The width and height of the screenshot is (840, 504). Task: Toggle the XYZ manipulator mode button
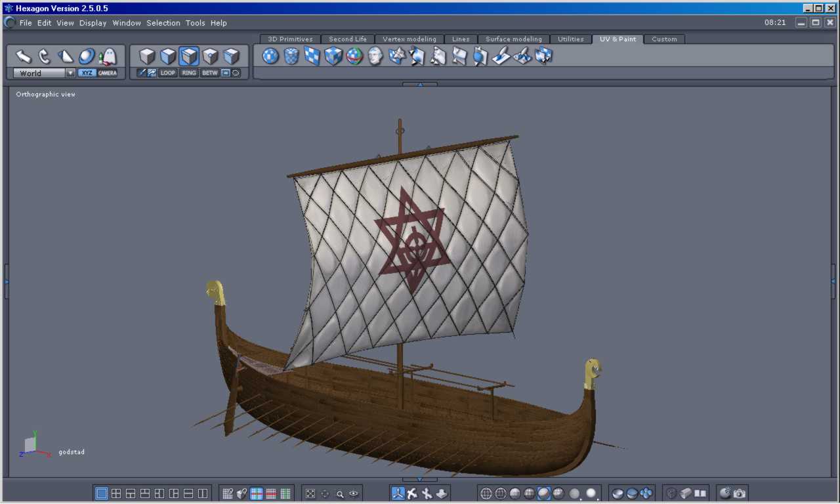(x=87, y=73)
